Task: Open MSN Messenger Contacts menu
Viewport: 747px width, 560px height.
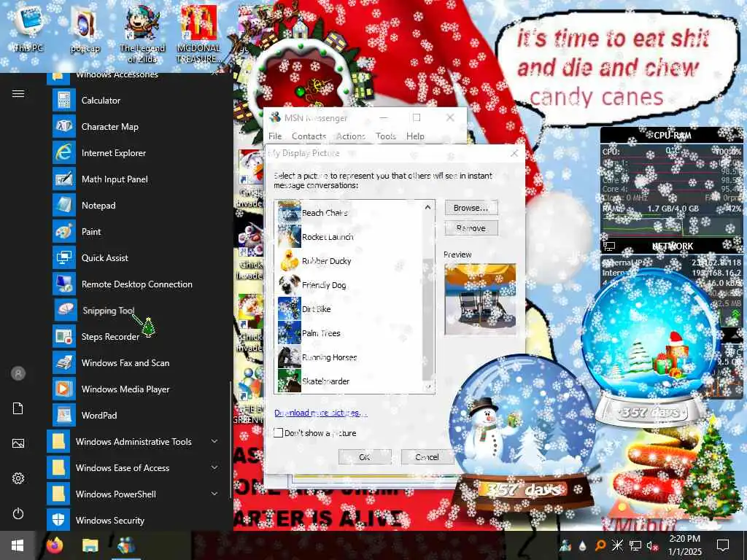Action: click(309, 136)
